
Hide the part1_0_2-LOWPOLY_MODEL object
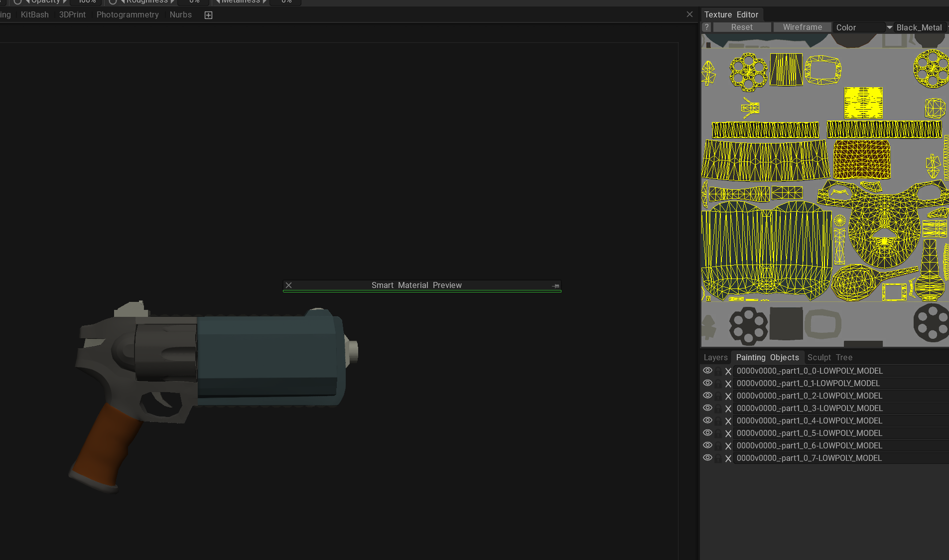tap(707, 396)
